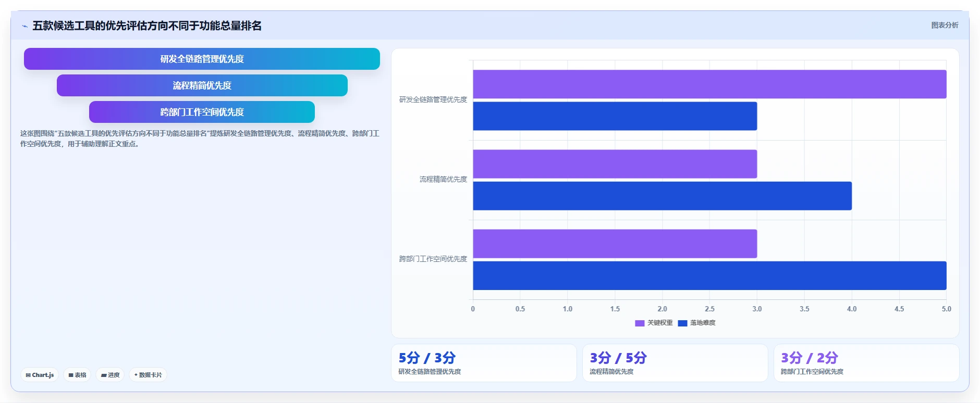Click the 跨部门工作空间优先度 y-axis label
This screenshot has width=980, height=403.
tap(433, 259)
